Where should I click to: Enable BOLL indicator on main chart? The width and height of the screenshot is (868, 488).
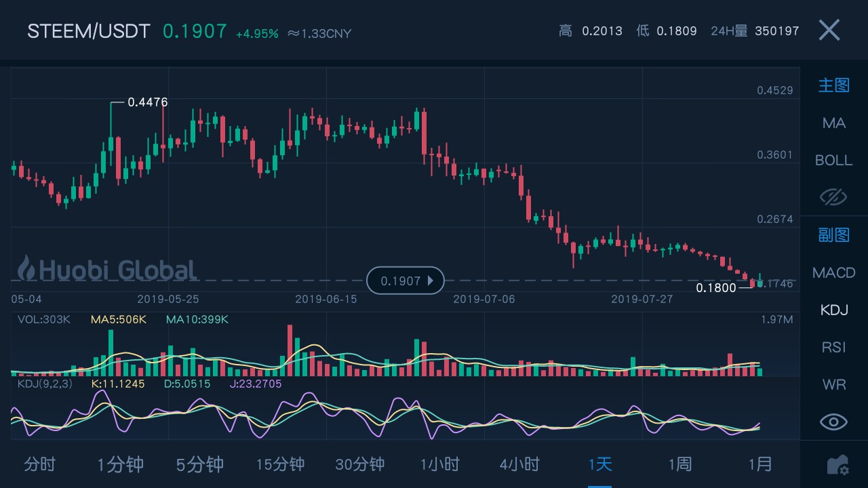833,161
